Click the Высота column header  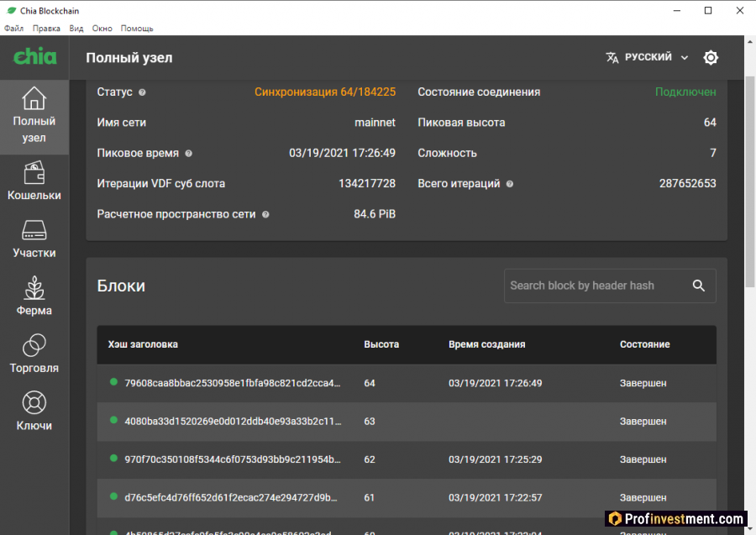[381, 344]
